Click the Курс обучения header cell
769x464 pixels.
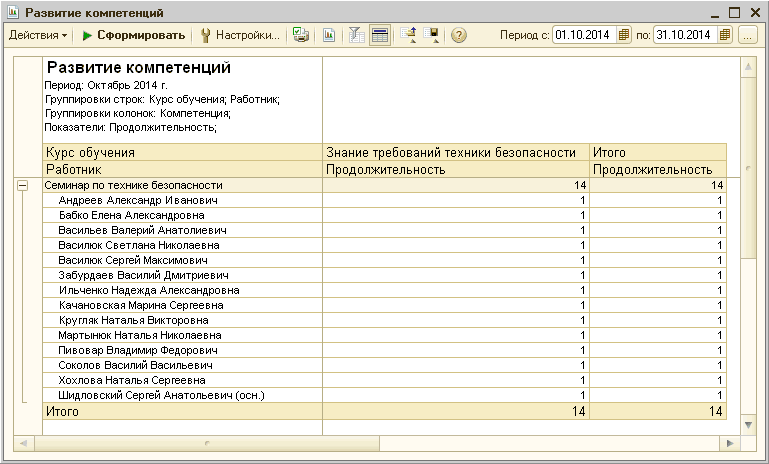point(182,153)
